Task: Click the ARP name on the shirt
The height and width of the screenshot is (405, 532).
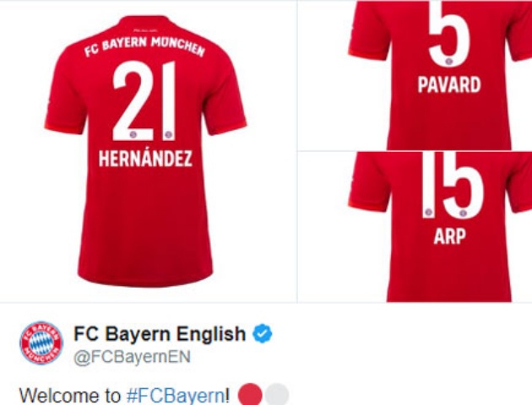Action: (x=449, y=236)
